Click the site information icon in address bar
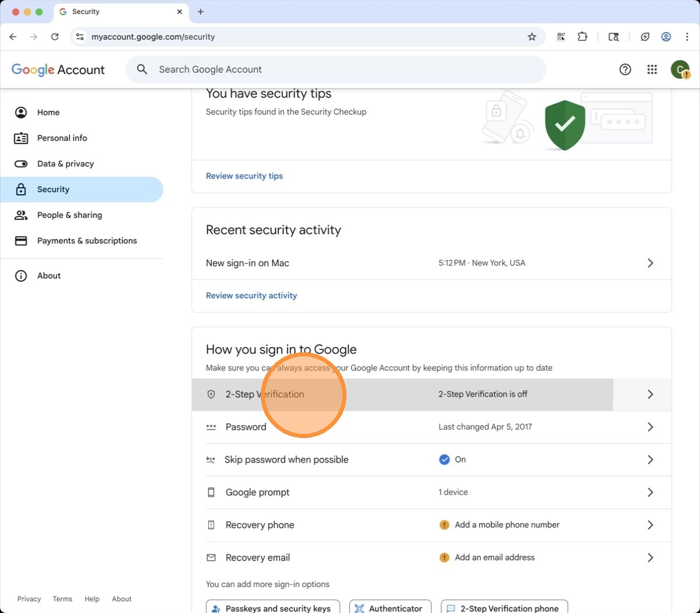Image resolution: width=700 pixels, height=613 pixels. pos(80,37)
